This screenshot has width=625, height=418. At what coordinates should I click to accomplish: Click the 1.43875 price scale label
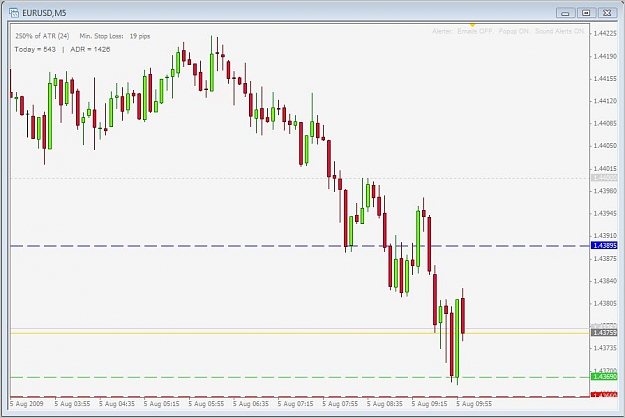pyautogui.click(x=605, y=259)
